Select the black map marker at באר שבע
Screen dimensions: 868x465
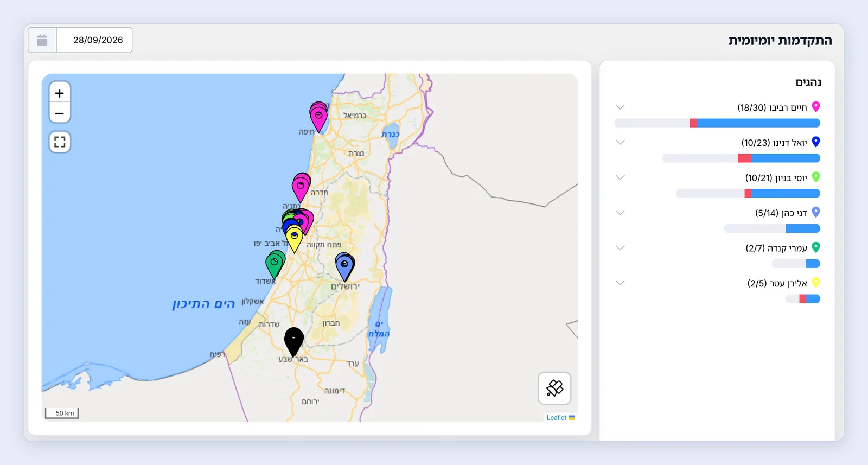pyautogui.click(x=294, y=342)
